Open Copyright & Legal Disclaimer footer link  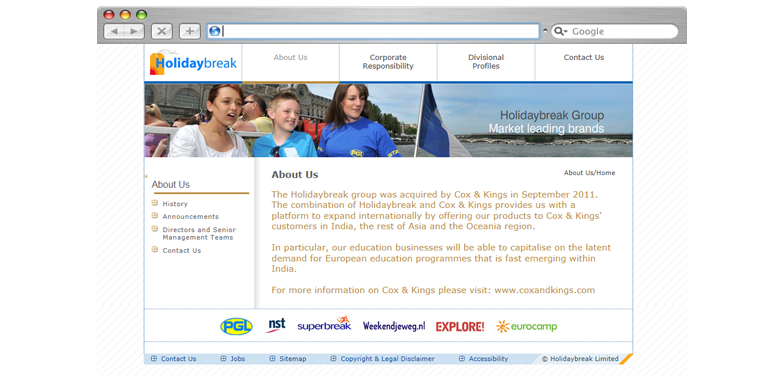tap(388, 359)
